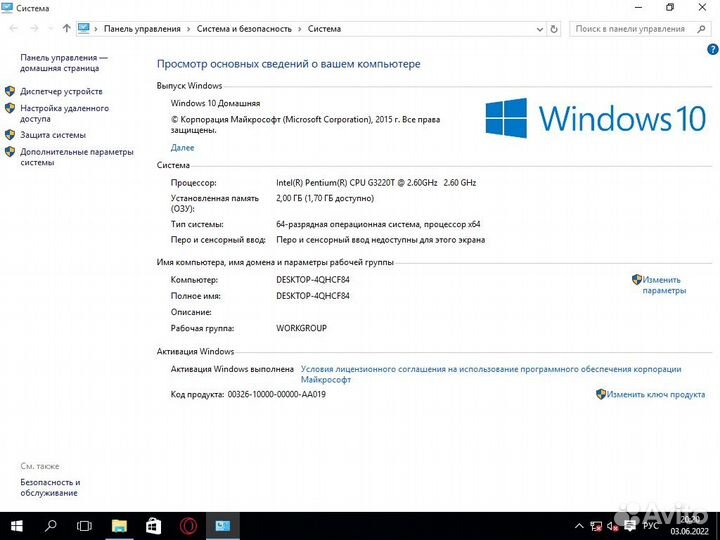Open the Microsoft Store taskbar icon
720x540 pixels.
click(x=153, y=525)
